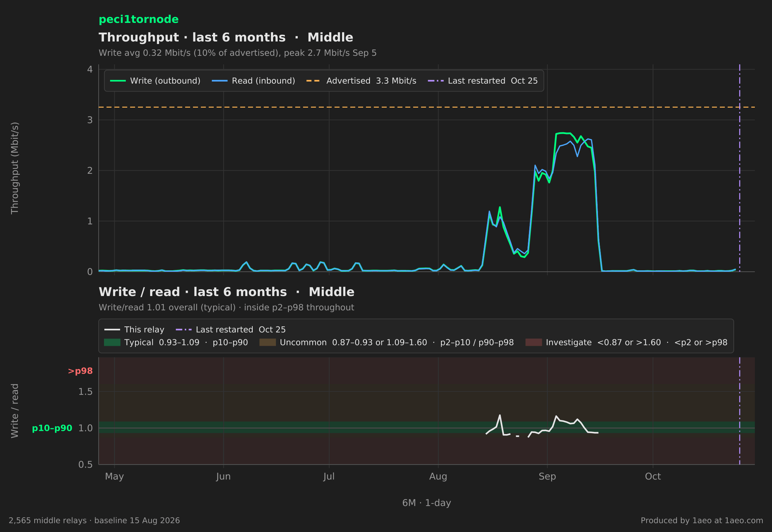This screenshot has width=772, height=532.
Task: Click the Write / read last 6 months heading
Action: tap(227, 292)
